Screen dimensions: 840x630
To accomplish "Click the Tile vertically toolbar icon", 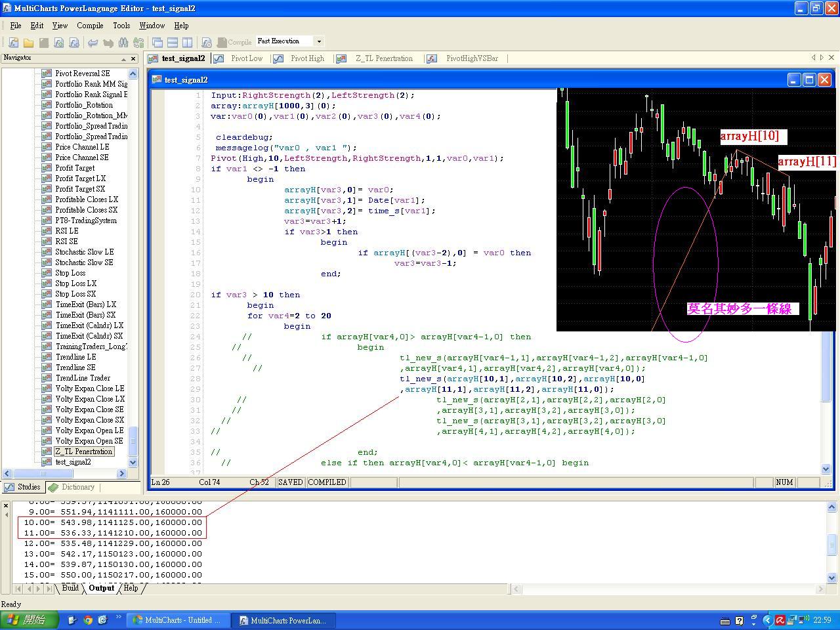I will (188, 42).
